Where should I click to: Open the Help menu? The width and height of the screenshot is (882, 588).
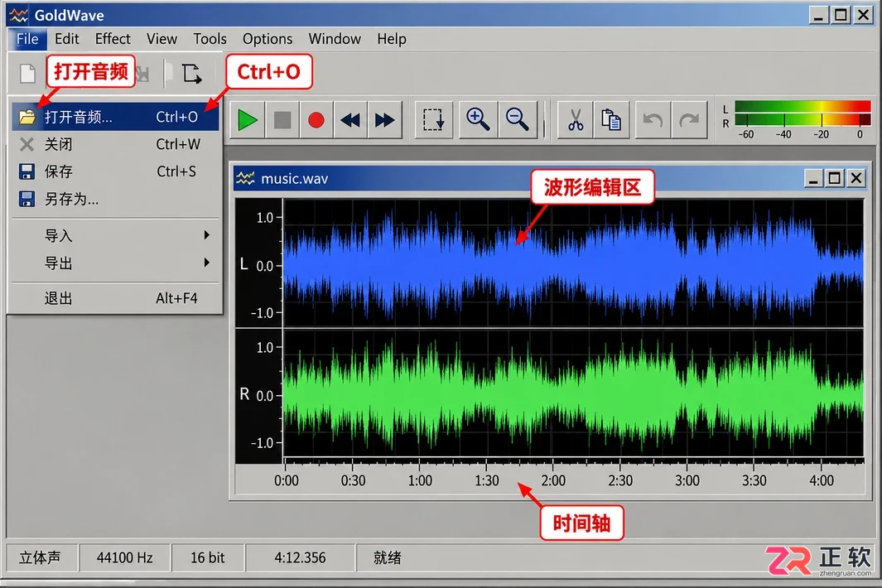coord(392,39)
